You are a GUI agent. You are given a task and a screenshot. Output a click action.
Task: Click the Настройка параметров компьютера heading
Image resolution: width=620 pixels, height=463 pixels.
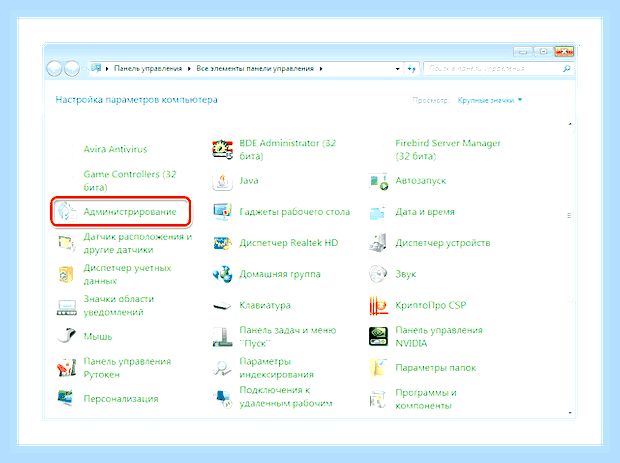point(136,100)
